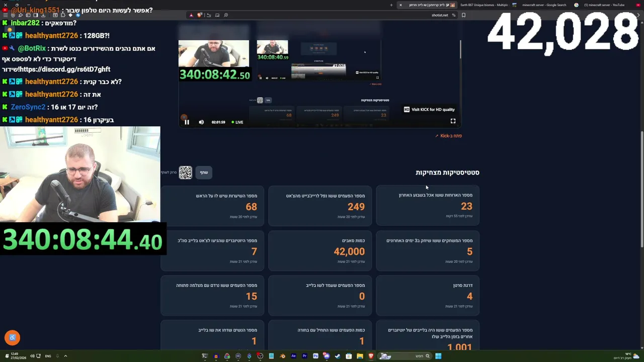This screenshot has width=644, height=362.
Task: Click the stat value 1,001
Action: (x=459, y=347)
